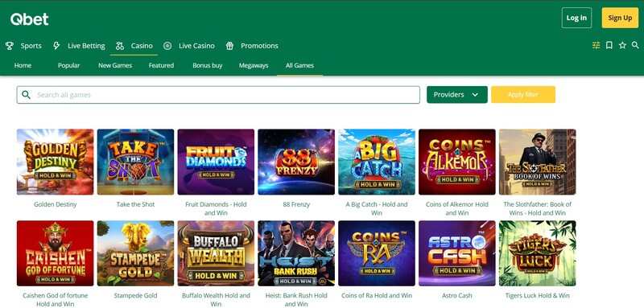Open the Sports section
Viewport: 644px width, 308px height.
[x=31, y=46]
